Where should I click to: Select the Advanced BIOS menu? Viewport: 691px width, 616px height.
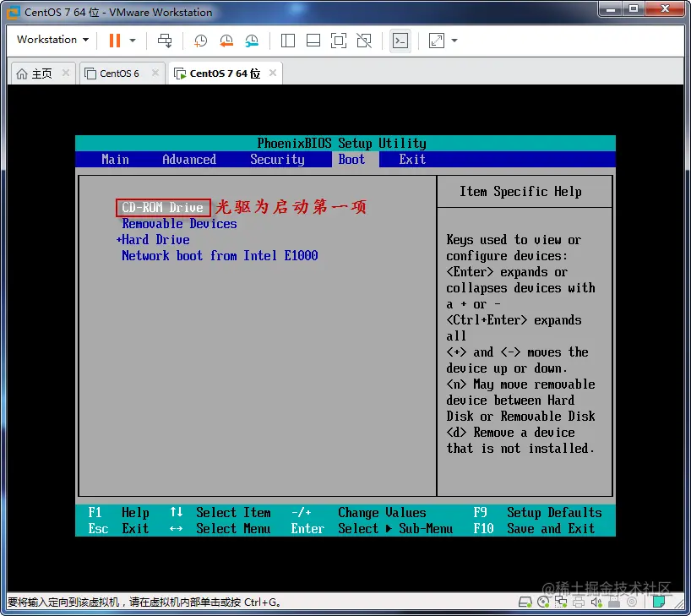[x=189, y=159]
